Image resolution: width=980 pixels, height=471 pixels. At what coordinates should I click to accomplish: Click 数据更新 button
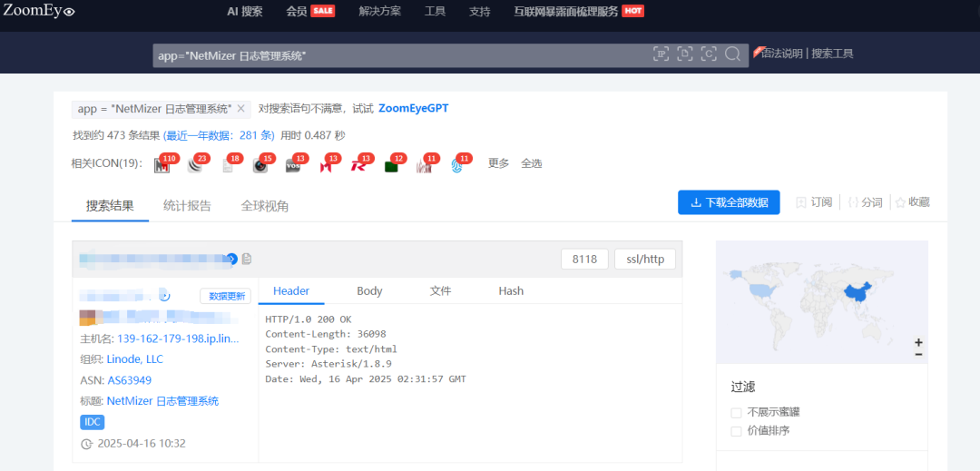pos(226,296)
